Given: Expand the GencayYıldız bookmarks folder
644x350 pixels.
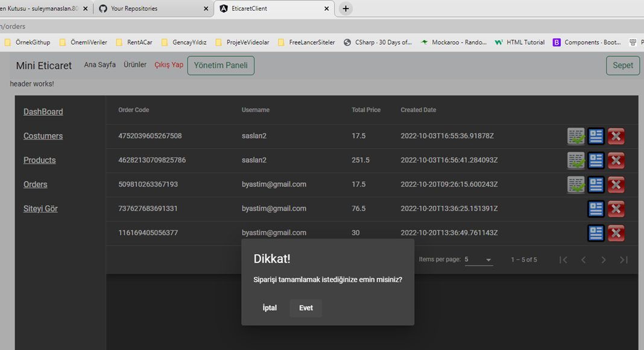Looking at the screenshot, I should [183, 42].
